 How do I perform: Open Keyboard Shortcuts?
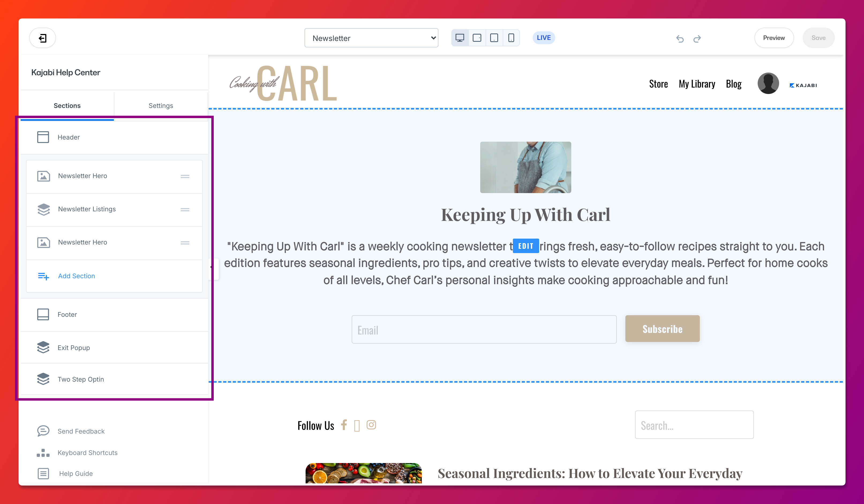click(x=87, y=453)
